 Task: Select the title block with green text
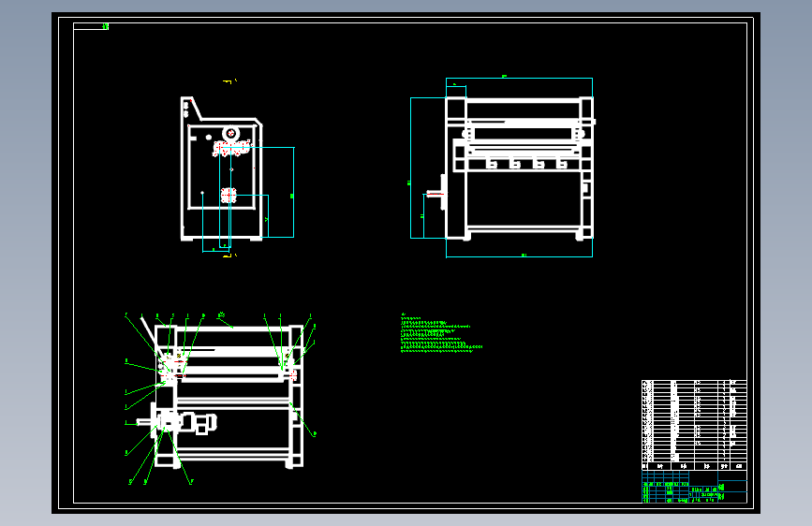(694, 487)
